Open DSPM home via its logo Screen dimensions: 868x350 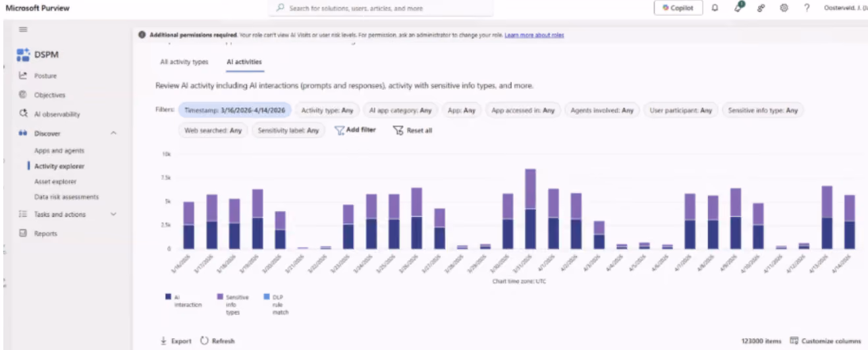click(24, 55)
